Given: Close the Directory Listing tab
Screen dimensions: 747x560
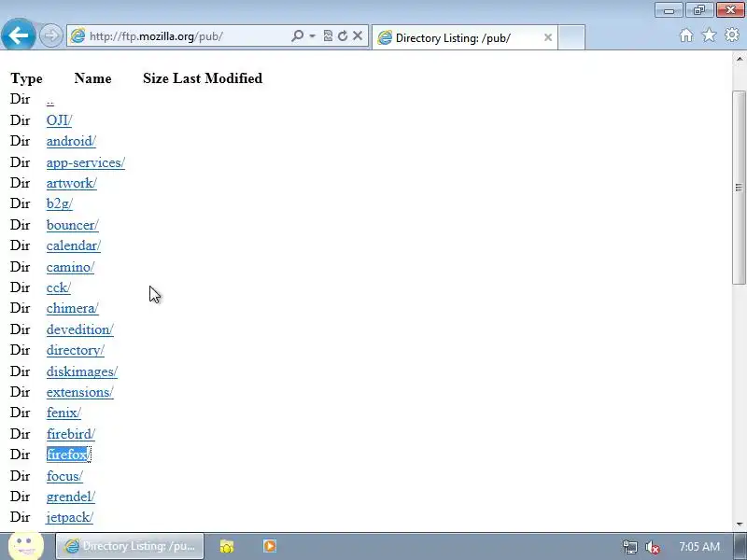Looking at the screenshot, I should pyautogui.click(x=548, y=37).
